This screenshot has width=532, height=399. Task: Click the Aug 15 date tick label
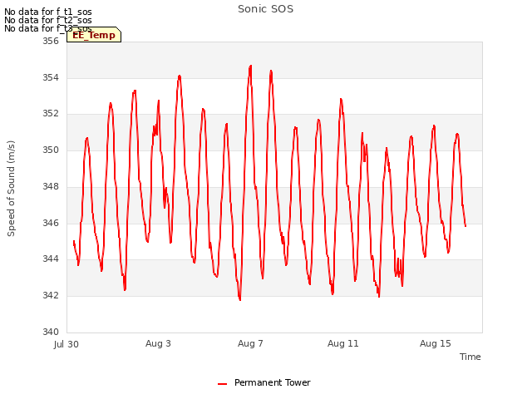[x=436, y=343]
